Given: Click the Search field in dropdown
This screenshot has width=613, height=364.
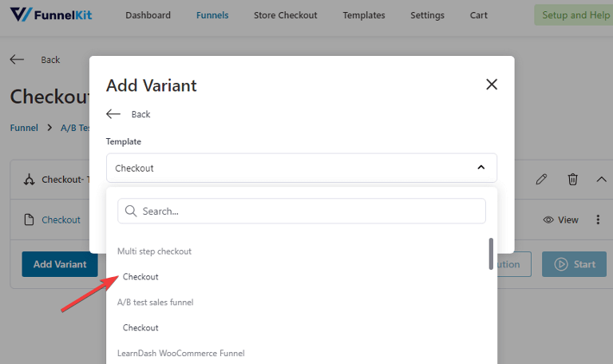Looking at the screenshot, I should point(302,211).
